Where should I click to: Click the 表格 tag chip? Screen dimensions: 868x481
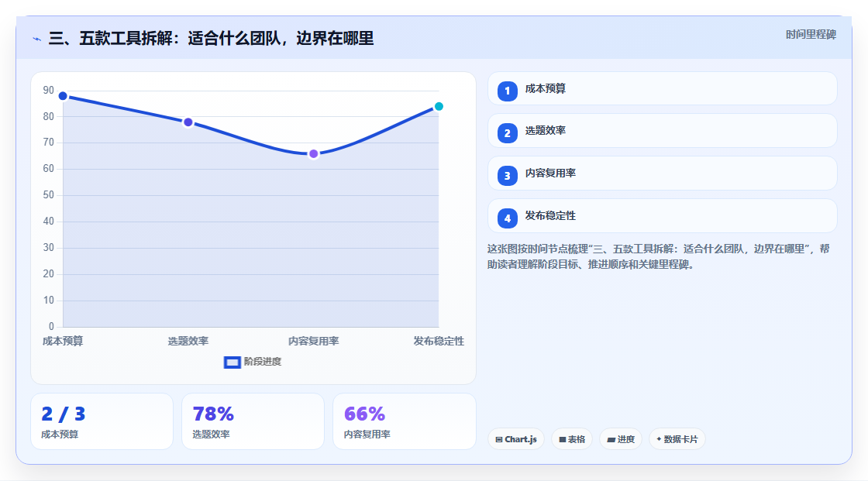coord(572,439)
